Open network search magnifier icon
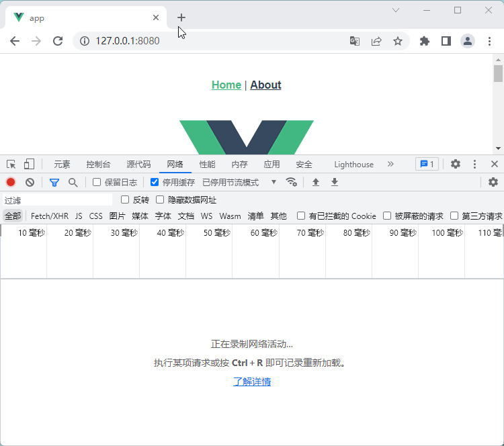This screenshot has height=446, width=504. point(73,183)
